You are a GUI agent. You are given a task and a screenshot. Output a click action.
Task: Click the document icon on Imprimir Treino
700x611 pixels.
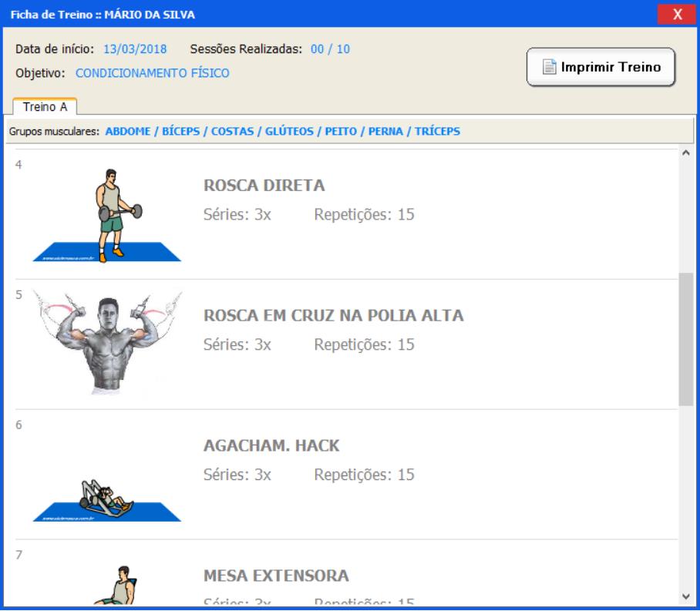pyautogui.click(x=549, y=67)
